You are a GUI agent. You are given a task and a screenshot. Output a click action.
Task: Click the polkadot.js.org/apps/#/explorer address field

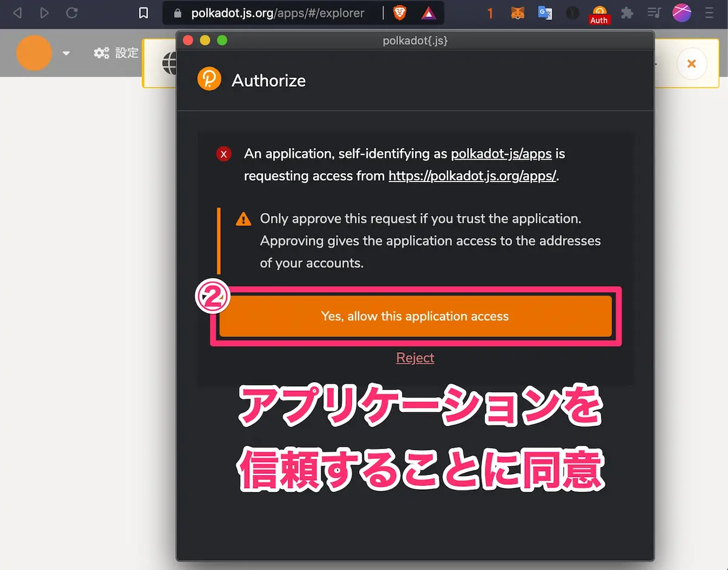[x=278, y=13]
